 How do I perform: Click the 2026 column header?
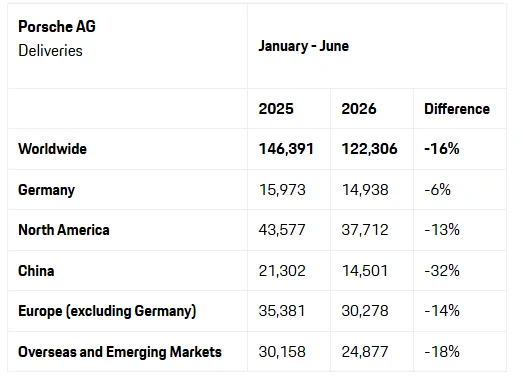coord(359,109)
